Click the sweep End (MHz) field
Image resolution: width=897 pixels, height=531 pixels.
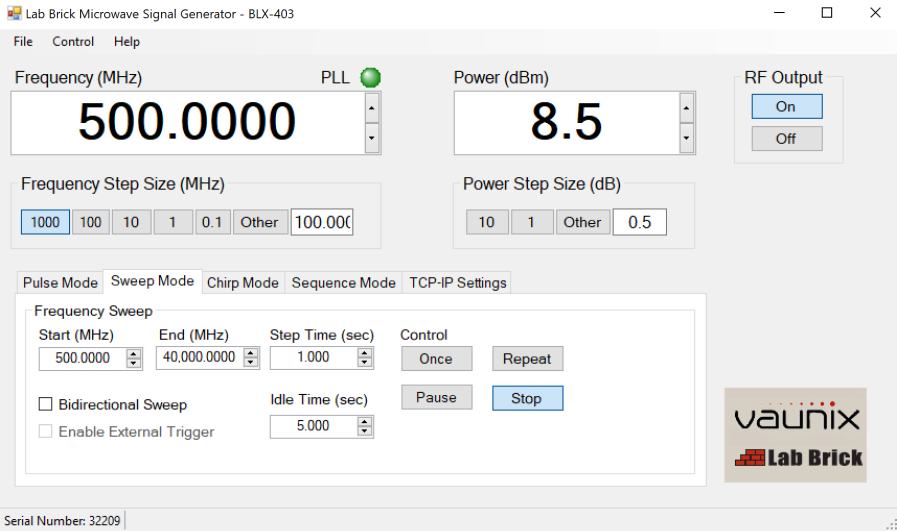200,358
